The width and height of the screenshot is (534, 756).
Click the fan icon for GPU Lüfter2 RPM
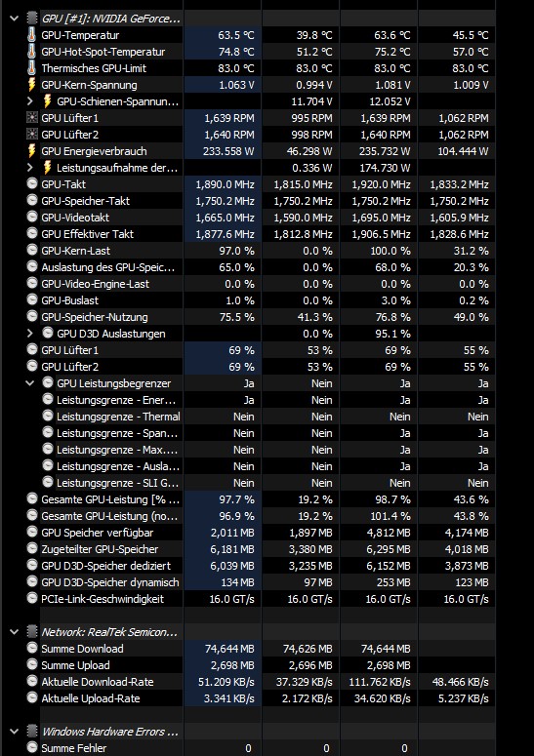coord(32,135)
